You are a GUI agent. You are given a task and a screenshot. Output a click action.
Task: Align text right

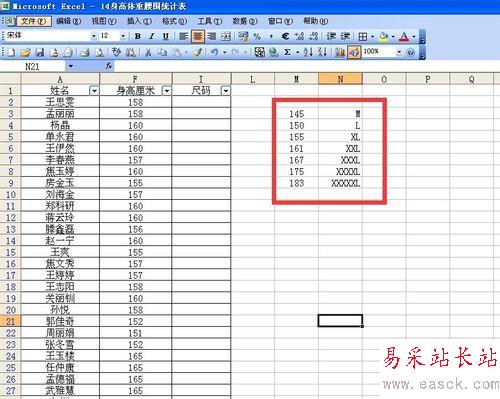212,36
